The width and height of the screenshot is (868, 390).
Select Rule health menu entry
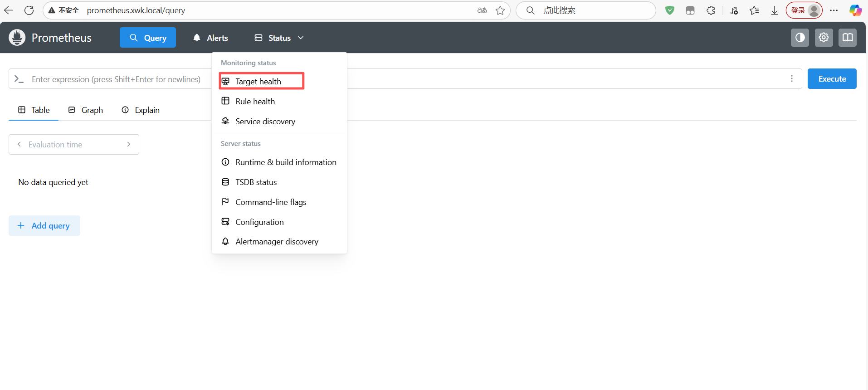pyautogui.click(x=279, y=101)
